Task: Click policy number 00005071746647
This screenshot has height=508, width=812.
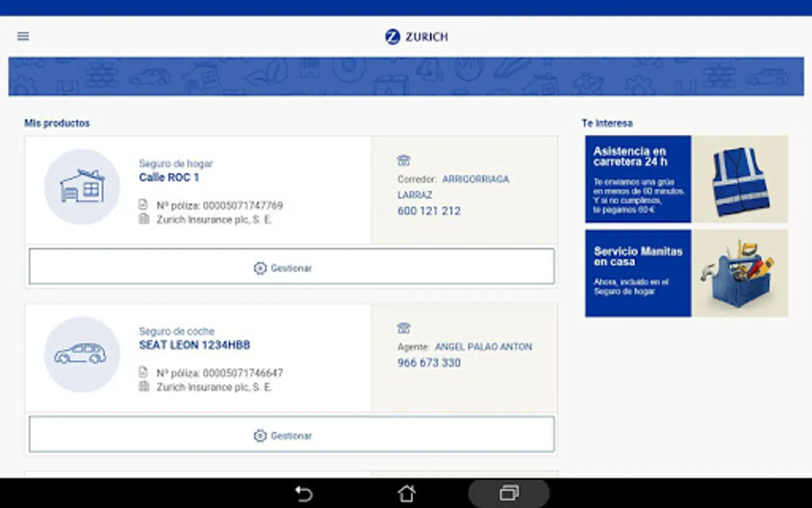Action: click(243, 373)
